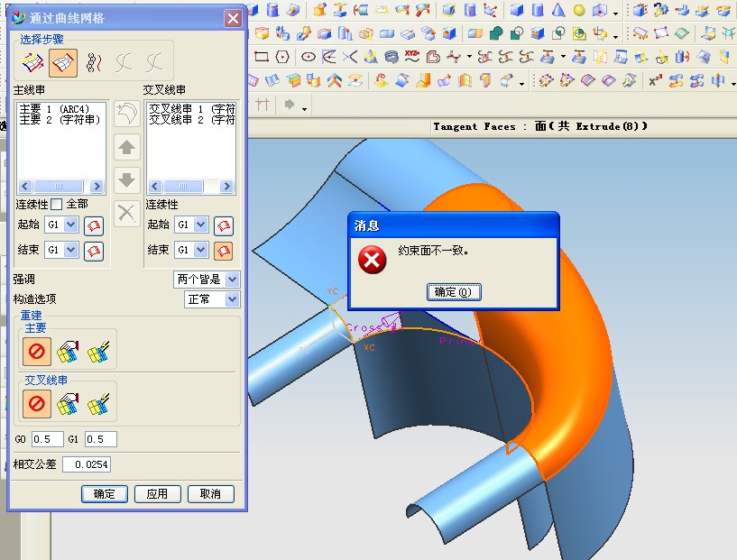The height and width of the screenshot is (560, 737).
Task: Click the Subtract boolean icon
Action: click(x=517, y=33)
